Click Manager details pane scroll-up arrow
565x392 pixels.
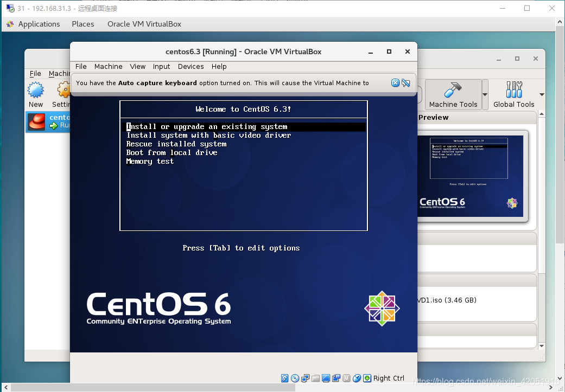(541, 114)
